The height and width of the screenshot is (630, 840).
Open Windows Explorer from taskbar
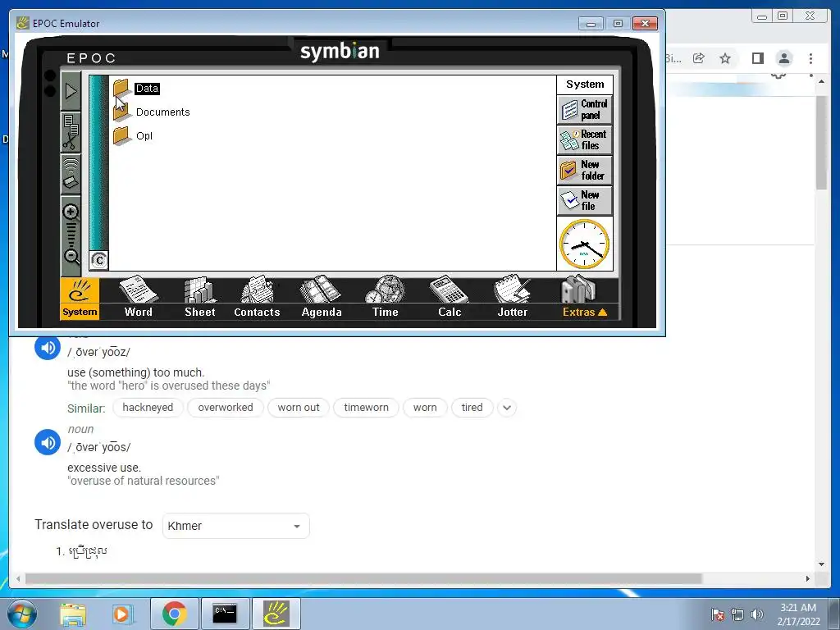tap(73, 614)
